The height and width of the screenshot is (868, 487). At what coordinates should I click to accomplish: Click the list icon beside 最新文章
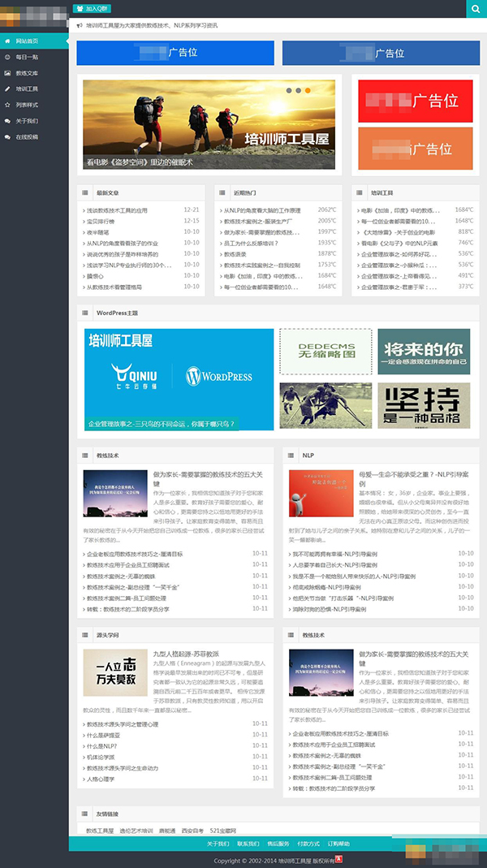point(85,193)
